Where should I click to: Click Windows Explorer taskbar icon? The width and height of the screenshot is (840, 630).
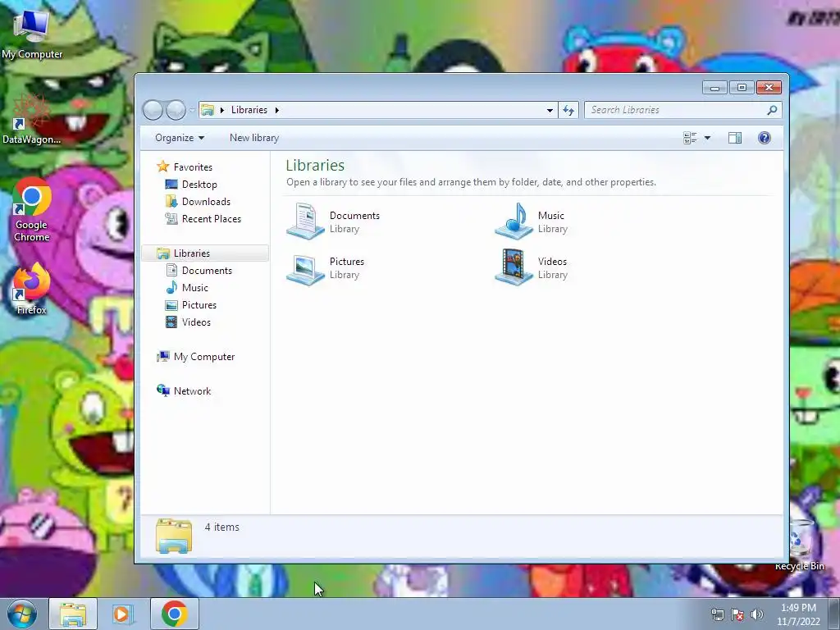pyautogui.click(x=73, y=614)
